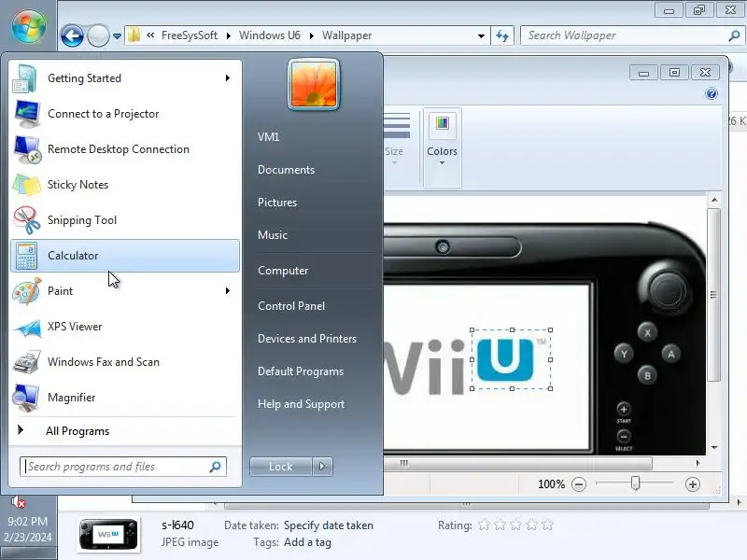Viewport: 747px width, 560px height.
Task: Click the Paint help question mark icon
Action: point(712,93)
